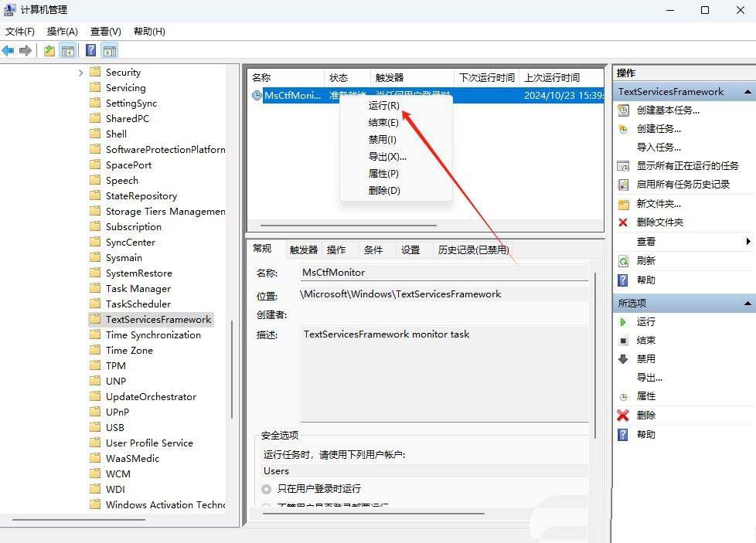The image size is (756, 543).
Task: Choose 运行(R) in the context menu
Action: [384, 106]
